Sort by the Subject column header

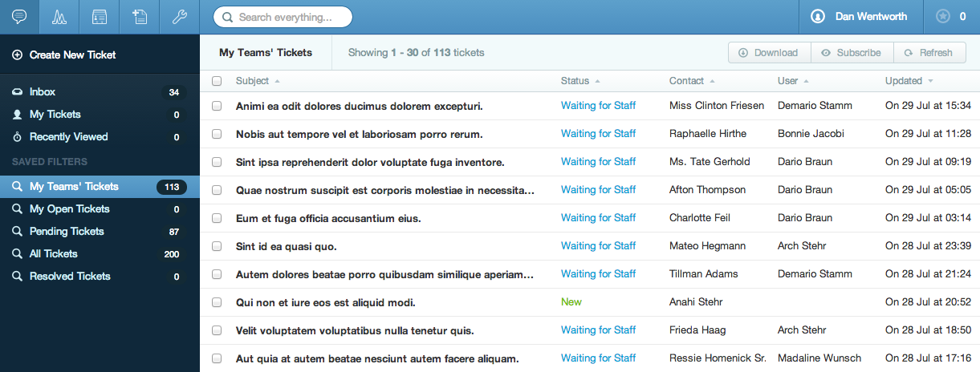coord(258,81)
